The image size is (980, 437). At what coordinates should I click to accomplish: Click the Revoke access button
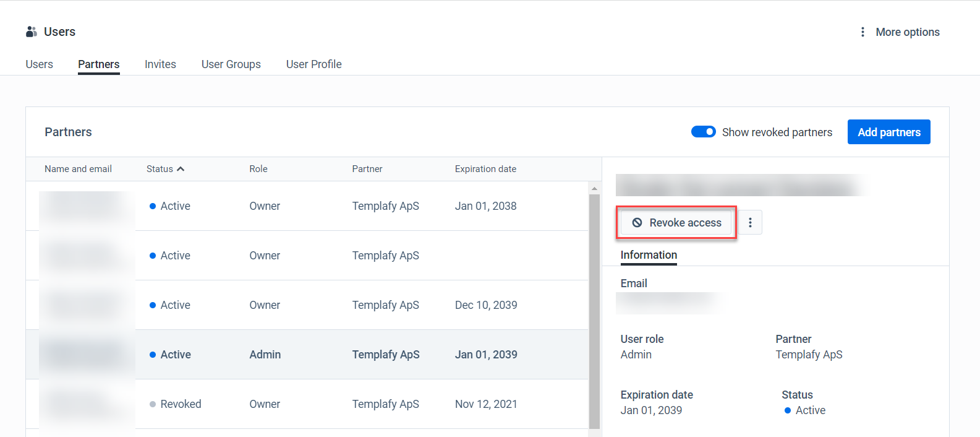[x=676, y=223]
